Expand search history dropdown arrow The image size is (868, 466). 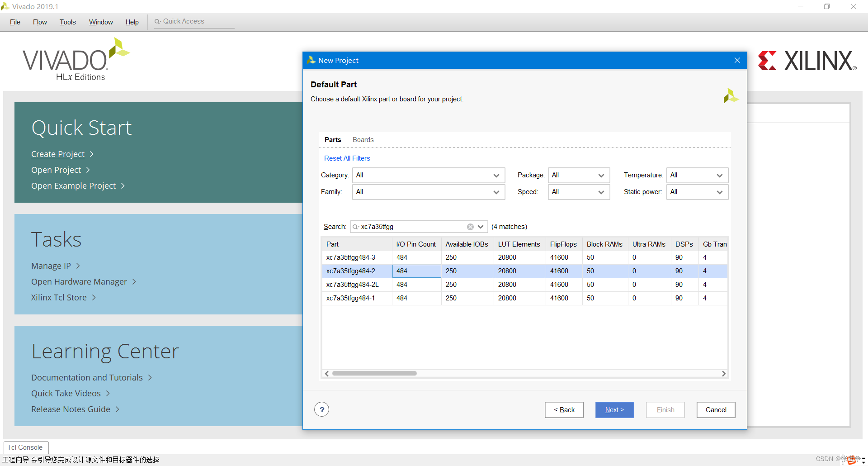(x=481, y=227)
